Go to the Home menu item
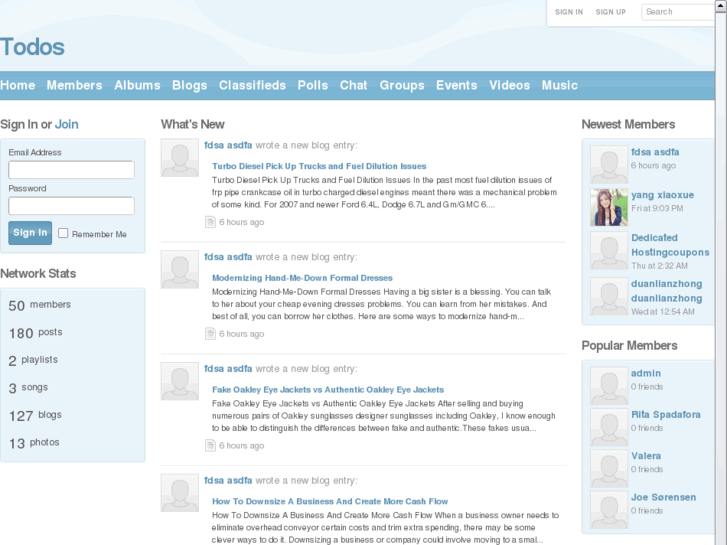This screenshot has height=545, width=727. (x=18, y=85)
